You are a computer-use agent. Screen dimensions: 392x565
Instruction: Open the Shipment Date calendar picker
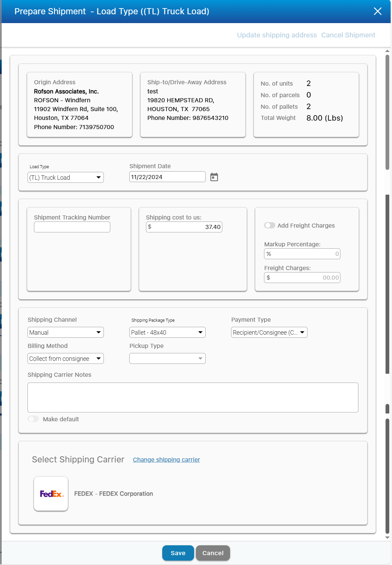pos(214,177)
